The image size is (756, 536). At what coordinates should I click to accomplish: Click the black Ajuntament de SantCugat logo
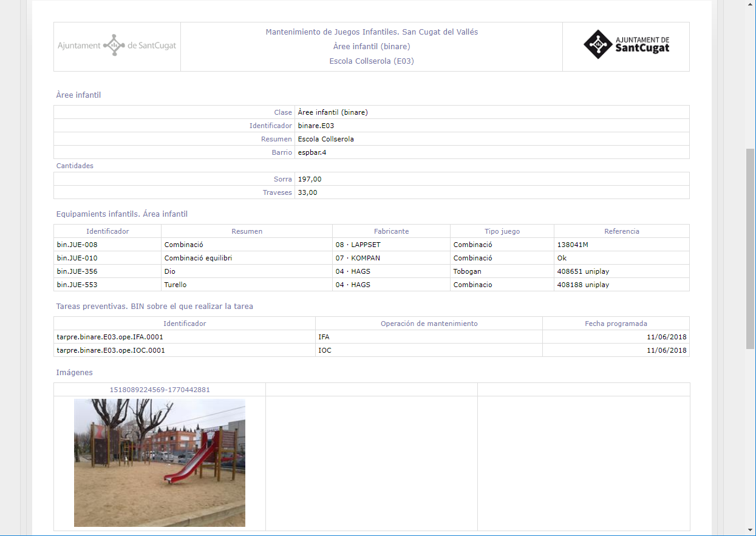point(626,45)
